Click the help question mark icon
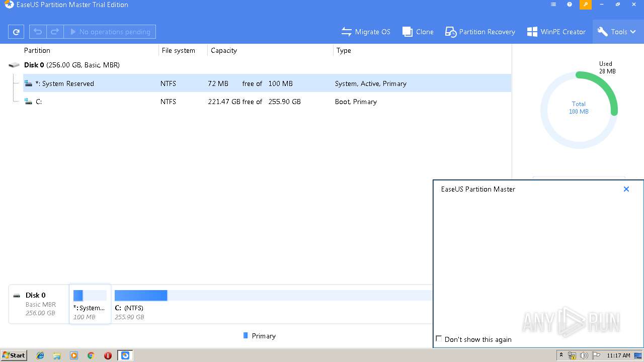The height and width of the screenshot is (362, 644). 570,5
